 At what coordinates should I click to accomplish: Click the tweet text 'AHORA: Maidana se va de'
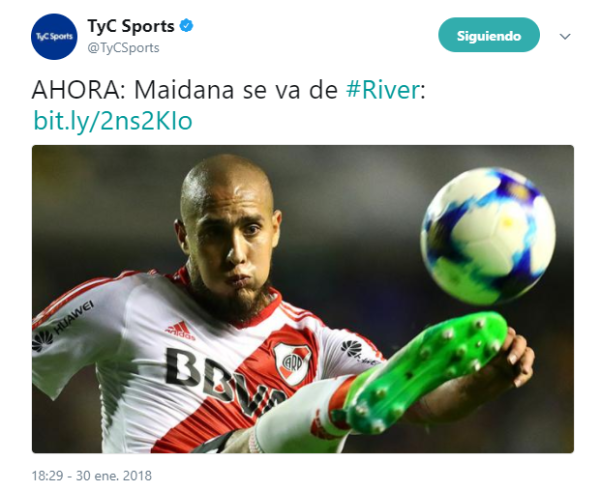point(185,90)
